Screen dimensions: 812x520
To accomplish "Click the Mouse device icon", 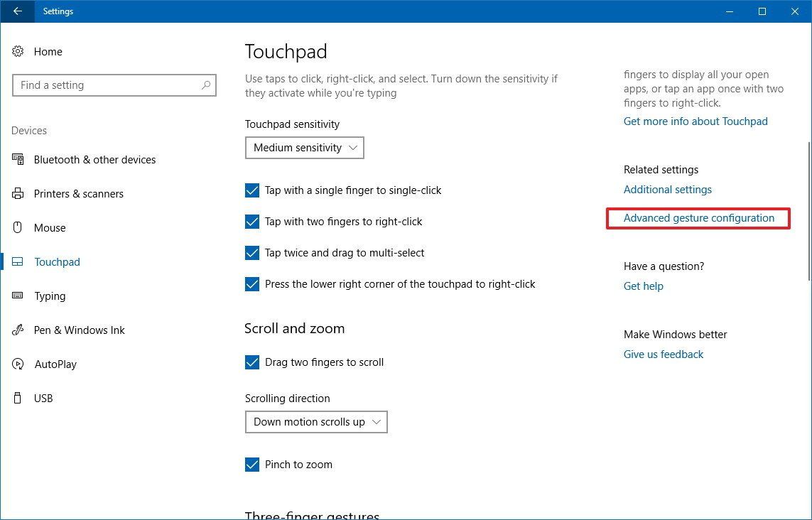I will point(17,227).
